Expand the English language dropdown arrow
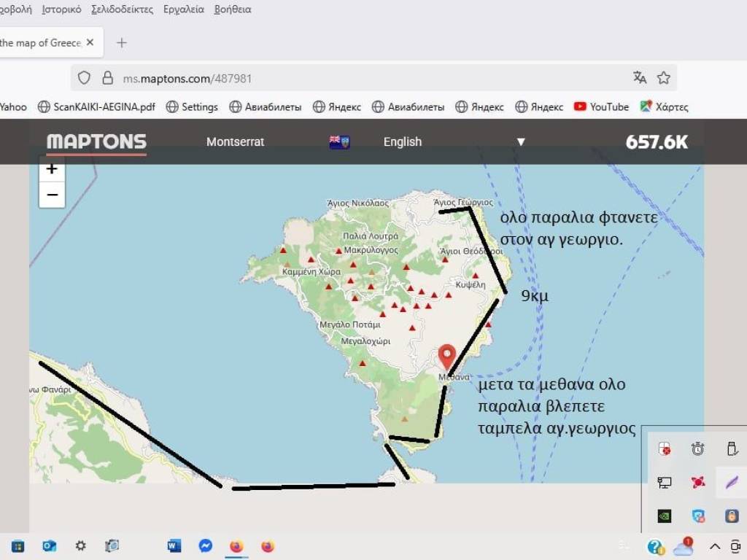The width and height of the screenshot is (747, 560). pyautogui.click(x=521, y=142)
